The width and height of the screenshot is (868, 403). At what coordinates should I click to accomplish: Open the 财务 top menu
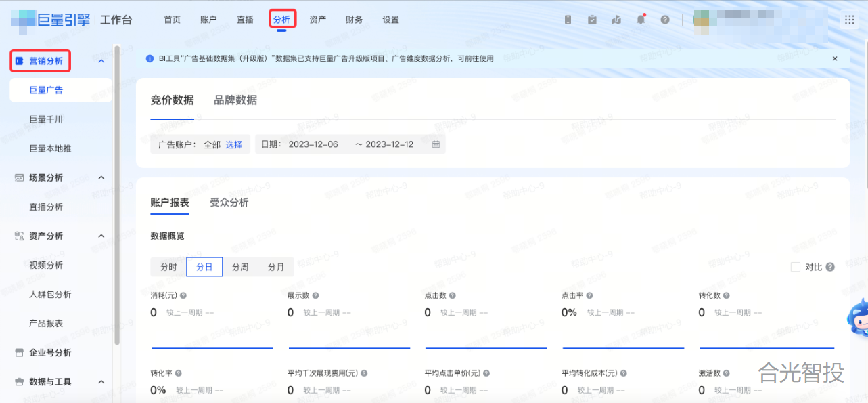click(354, 20)
